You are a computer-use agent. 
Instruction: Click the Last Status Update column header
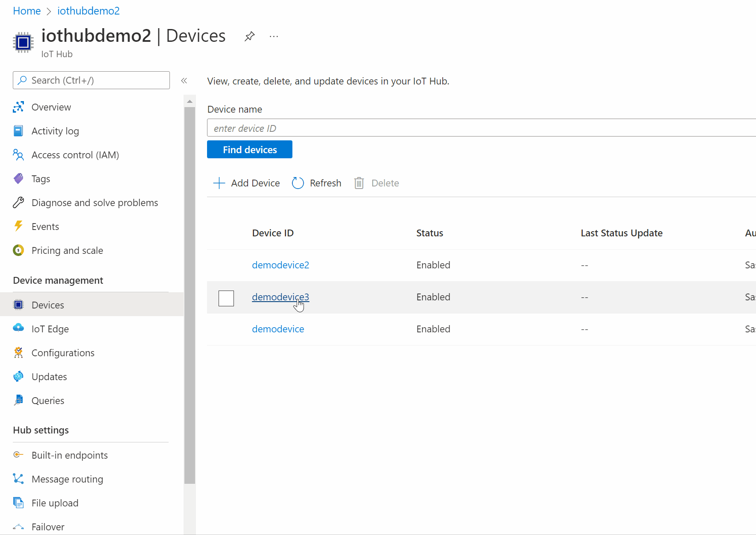pos(622,233)
